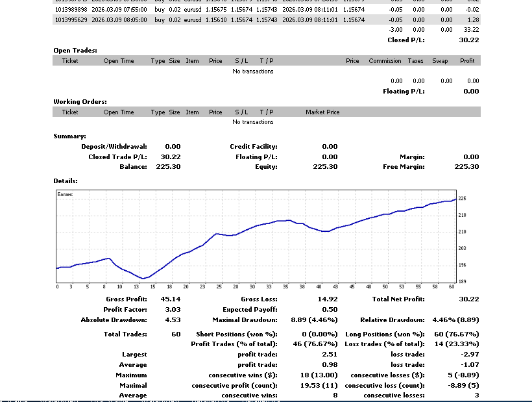Click the Details section heading

tap(66, 181)
